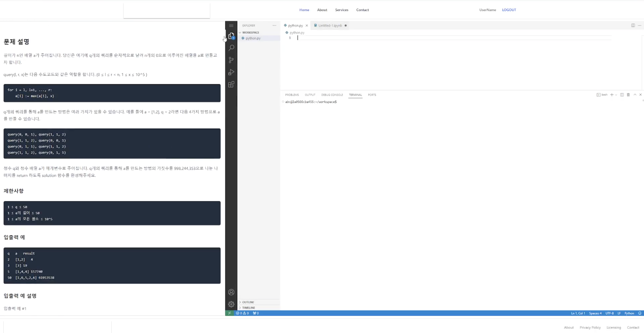The height and width of the screenshot is (333, 644).
Task: Change indentation via Spaces: 4
Action: (x=595, y=313)
